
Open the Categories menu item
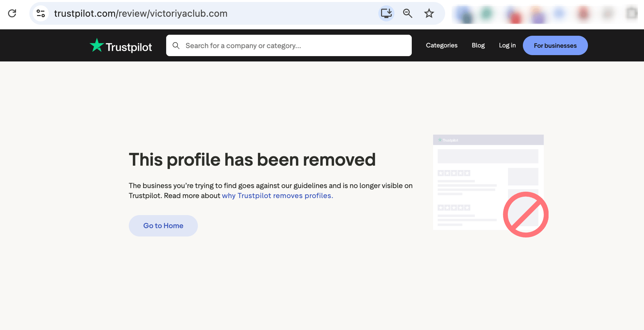(441, 45)
